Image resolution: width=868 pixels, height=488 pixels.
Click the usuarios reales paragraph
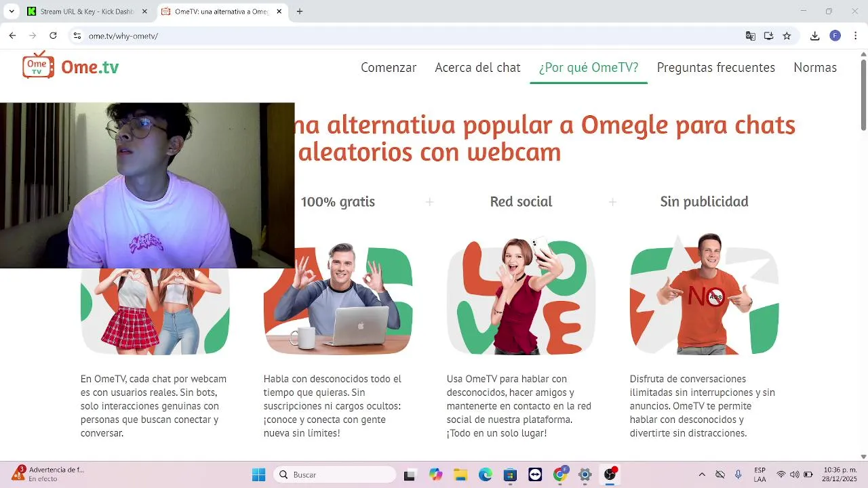coord(154,406)
